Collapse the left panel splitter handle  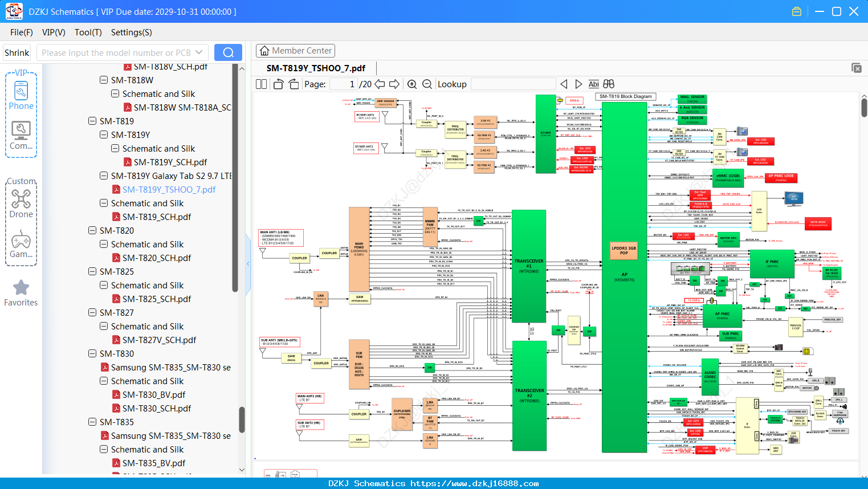point(248,264)
